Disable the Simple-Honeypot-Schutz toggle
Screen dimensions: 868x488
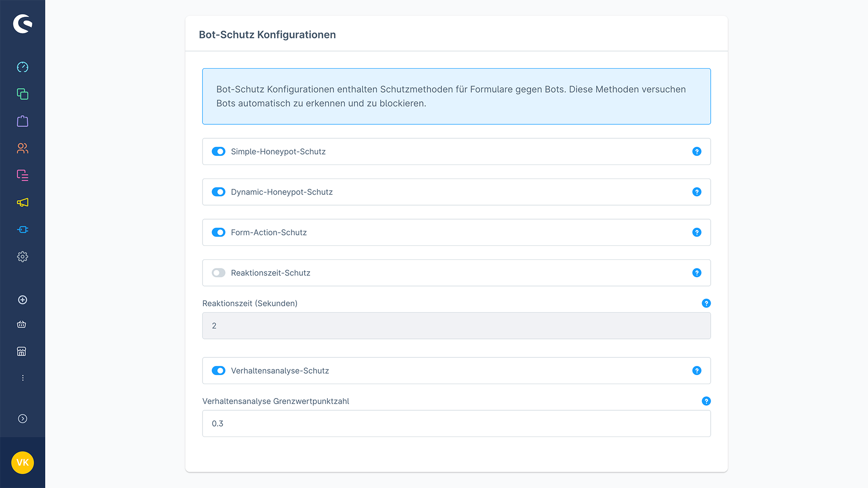point(218,151)
